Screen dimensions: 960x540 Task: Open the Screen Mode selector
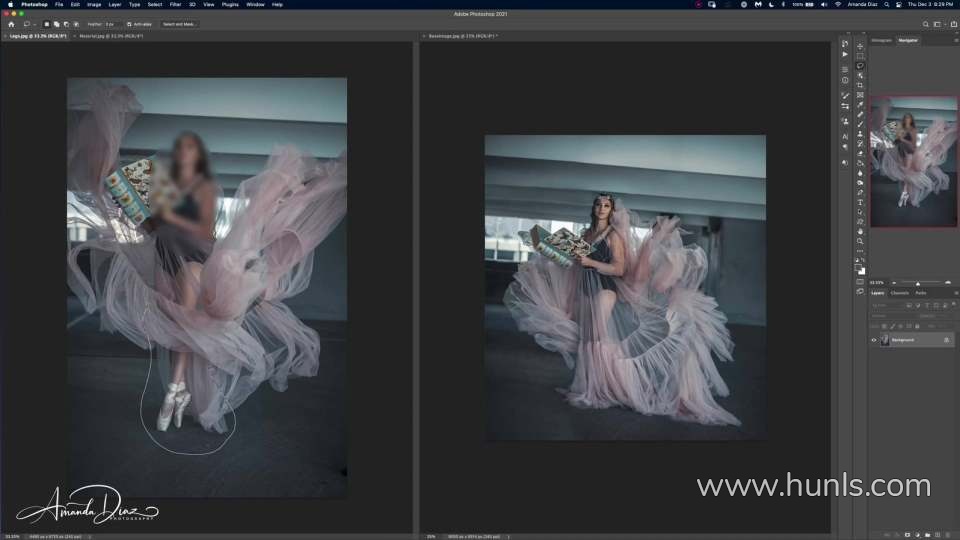[860, 291]
